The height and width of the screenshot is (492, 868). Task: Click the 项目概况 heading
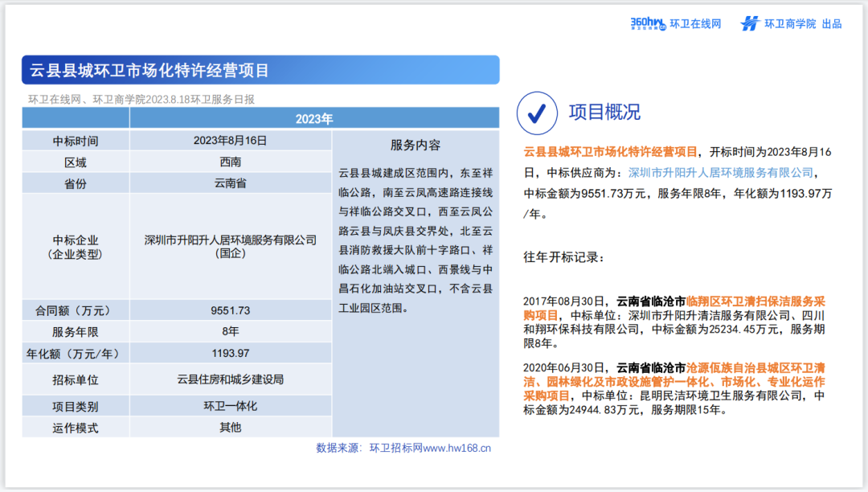point(604,112)
